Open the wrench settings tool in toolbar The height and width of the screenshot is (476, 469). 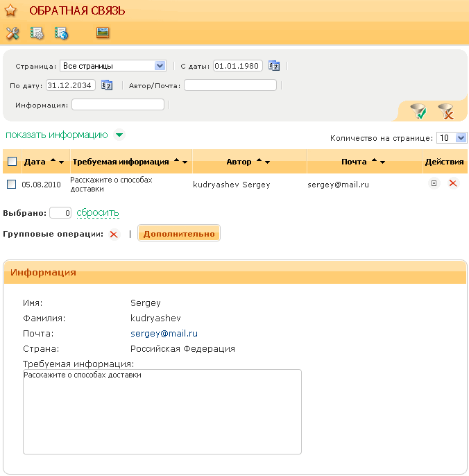[x=12, y=33]
